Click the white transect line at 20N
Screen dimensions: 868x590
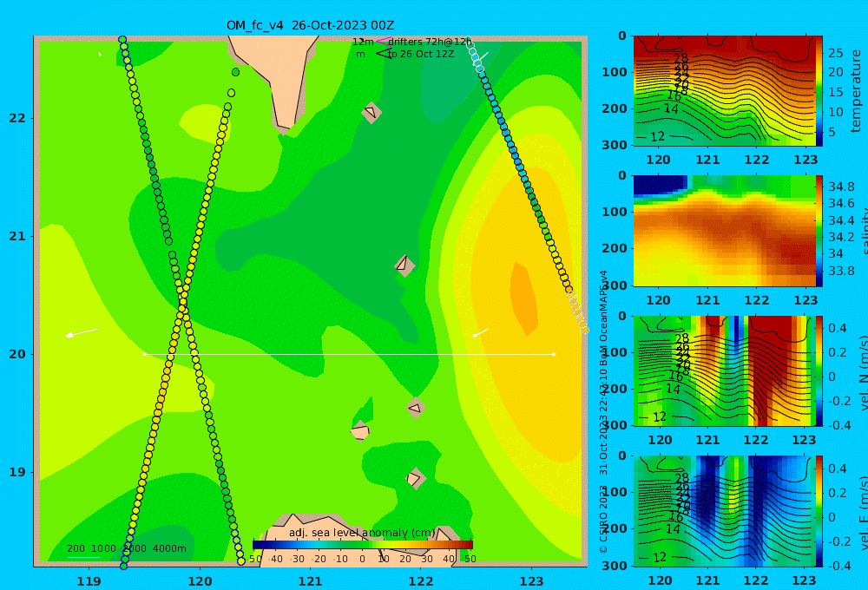pos(349,354)
